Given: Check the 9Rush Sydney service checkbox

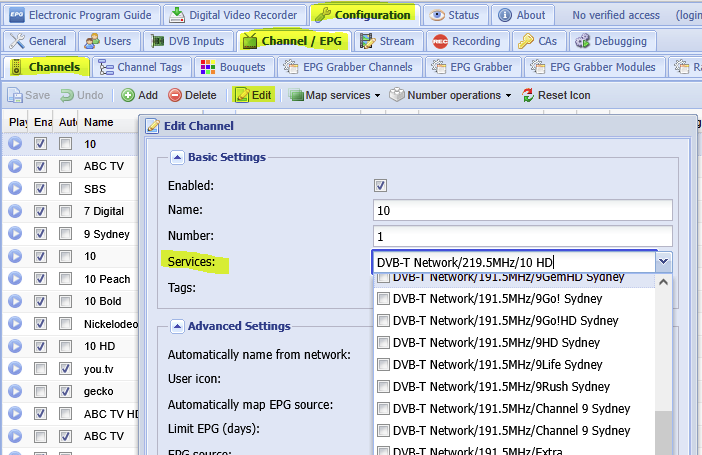Looking at the screenshot, I should (x=383, y=387).
